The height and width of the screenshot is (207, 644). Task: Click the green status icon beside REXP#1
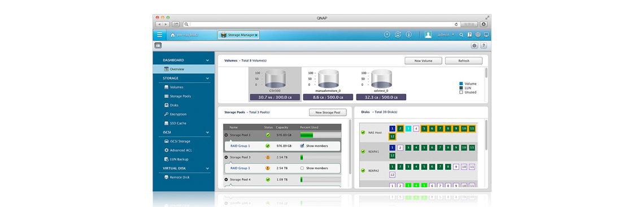(363, 151)
